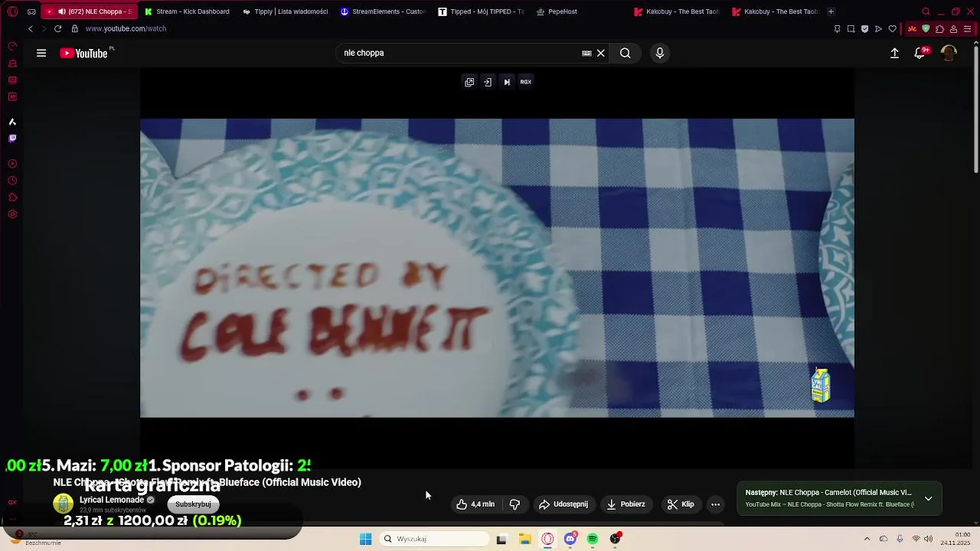
Task: Open sidebar settings gear icon
Action: point(12,214)
